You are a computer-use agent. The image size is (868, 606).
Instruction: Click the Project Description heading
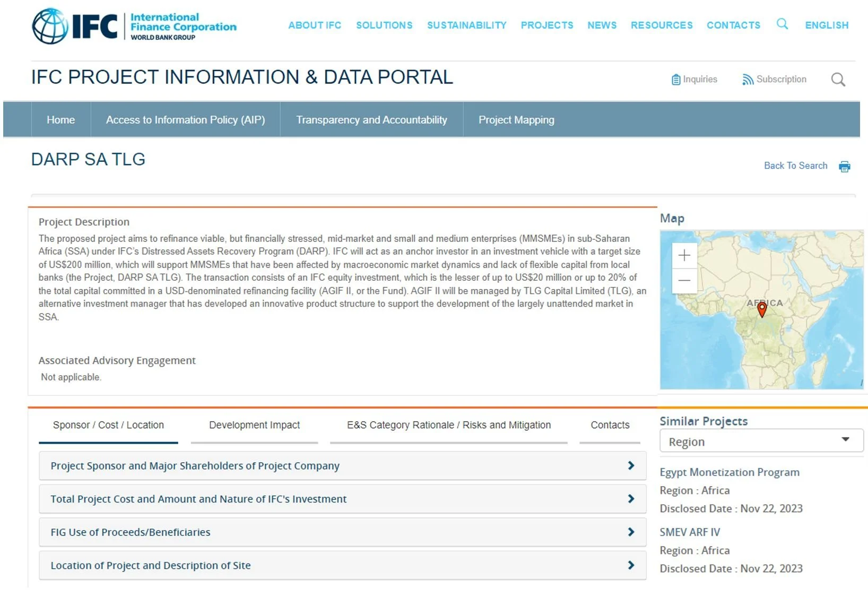coord(84,222)
